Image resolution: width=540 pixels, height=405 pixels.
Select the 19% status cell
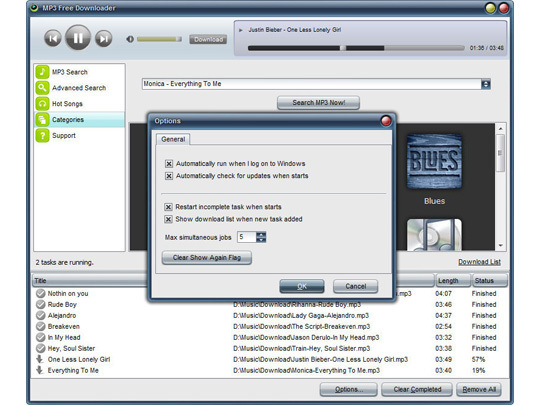point(478,371)
